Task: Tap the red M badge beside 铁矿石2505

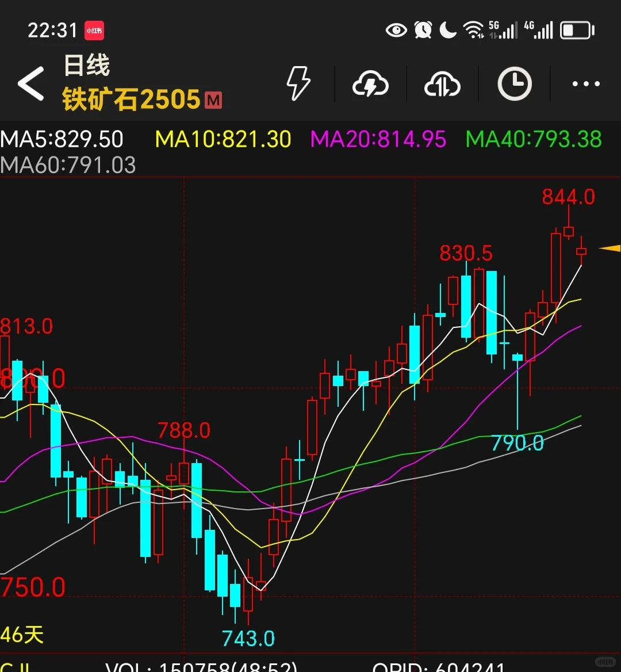Action: 213,100
